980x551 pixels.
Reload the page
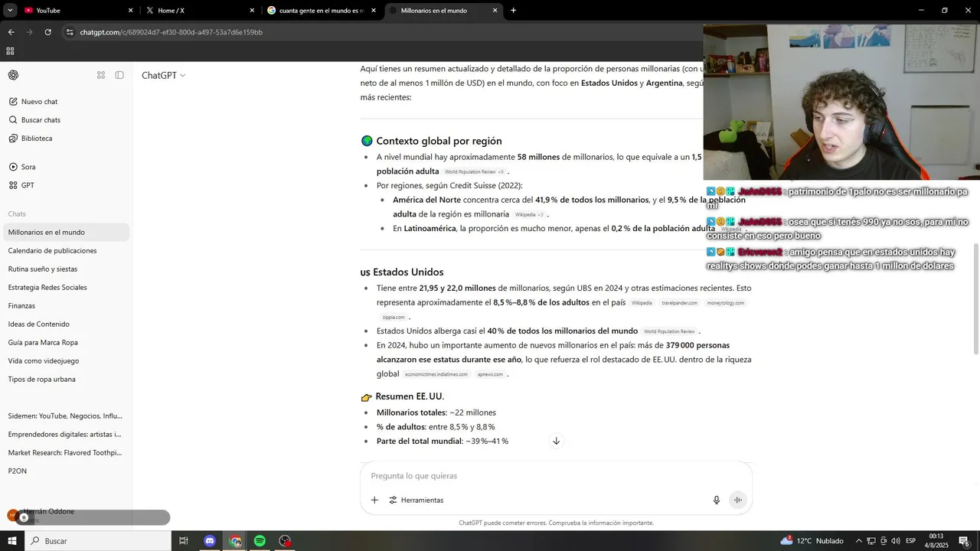tap(47, 32)
